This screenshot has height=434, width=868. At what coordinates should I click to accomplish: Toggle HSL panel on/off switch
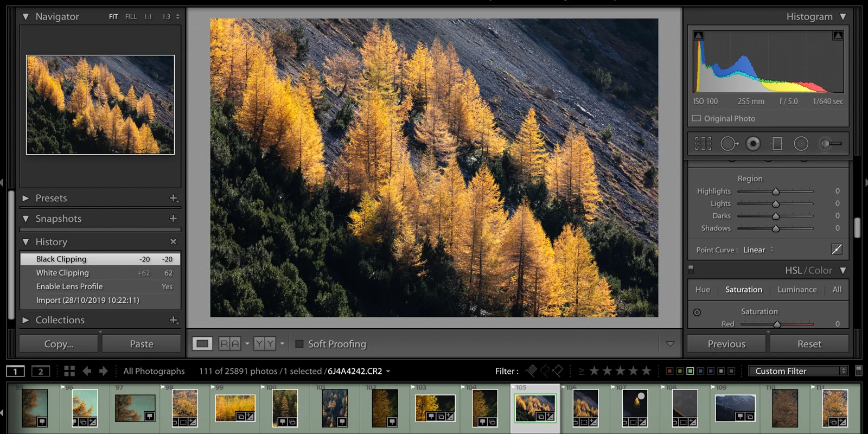tap(691, 269)
